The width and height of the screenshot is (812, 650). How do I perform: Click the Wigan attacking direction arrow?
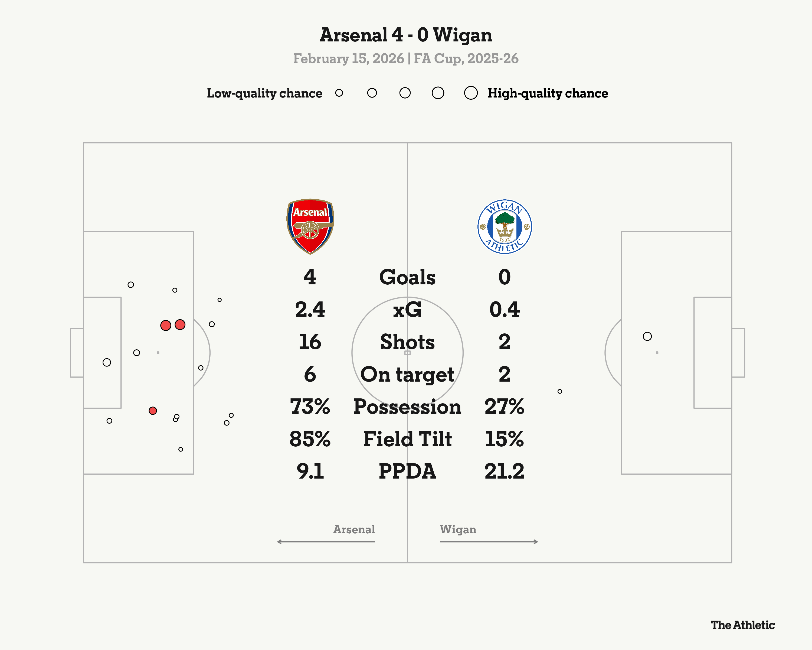(489, 541)
